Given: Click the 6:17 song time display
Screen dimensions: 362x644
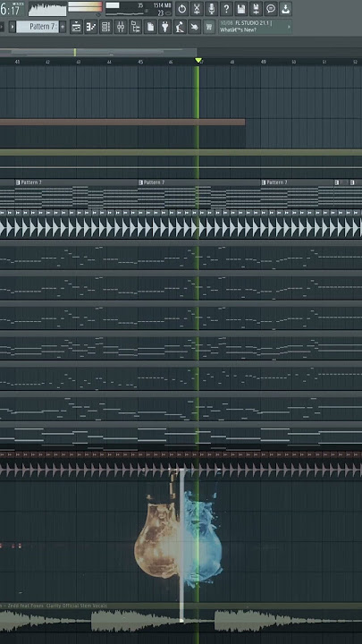Looking at the screenshot, I should (11, 10).
